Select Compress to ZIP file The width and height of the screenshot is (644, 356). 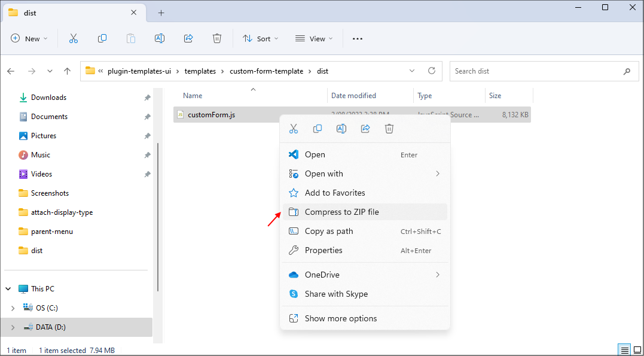coord(341,212)
